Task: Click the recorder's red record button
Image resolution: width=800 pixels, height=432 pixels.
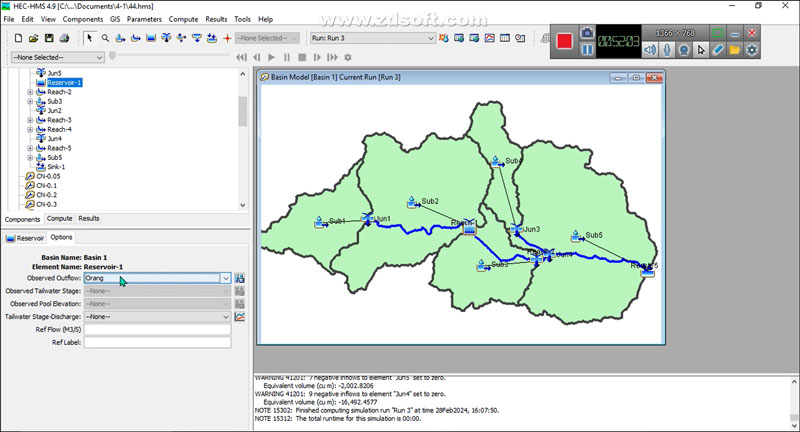Action: point(565,41)
